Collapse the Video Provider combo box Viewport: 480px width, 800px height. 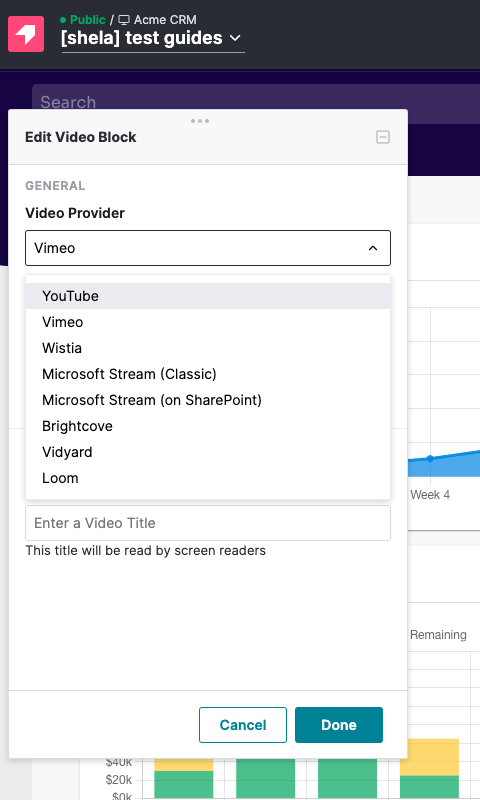(x=208, y=248)
